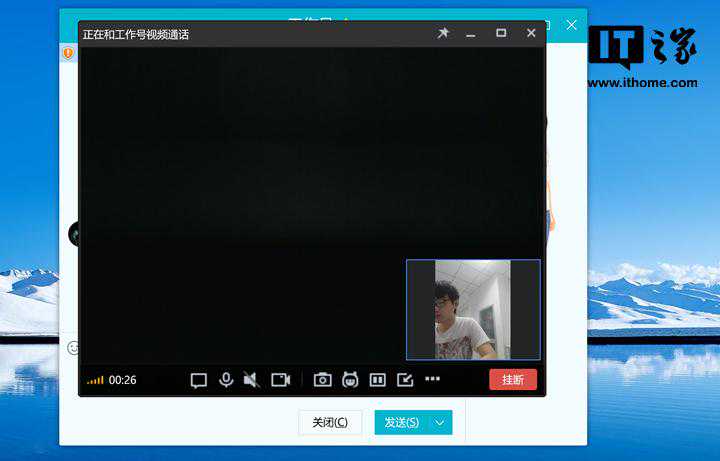Check the signal strength indicator bars

tap(95, 381)
